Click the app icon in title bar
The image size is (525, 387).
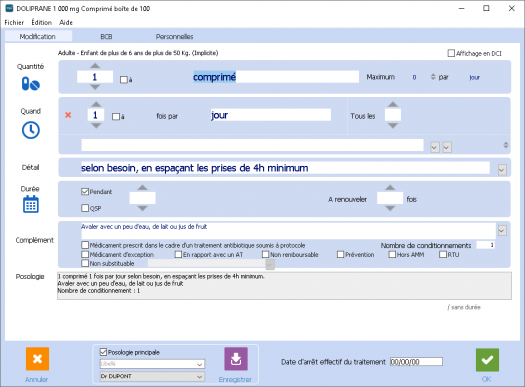[10, 8]
